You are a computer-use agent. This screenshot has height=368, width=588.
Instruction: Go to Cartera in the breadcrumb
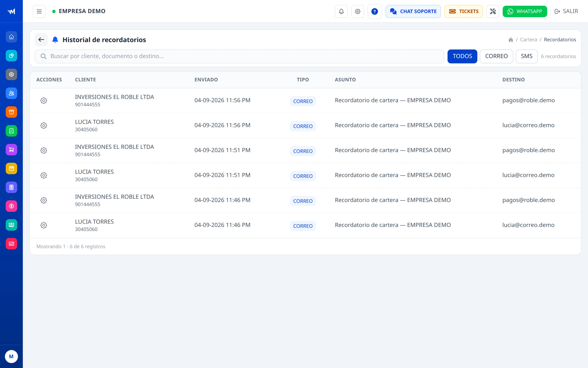528,39
